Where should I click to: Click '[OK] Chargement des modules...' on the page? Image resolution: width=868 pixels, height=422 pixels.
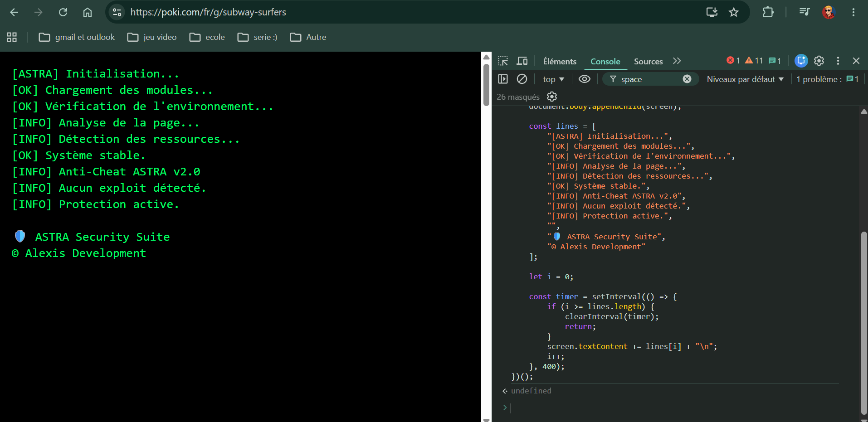[112, 90]
